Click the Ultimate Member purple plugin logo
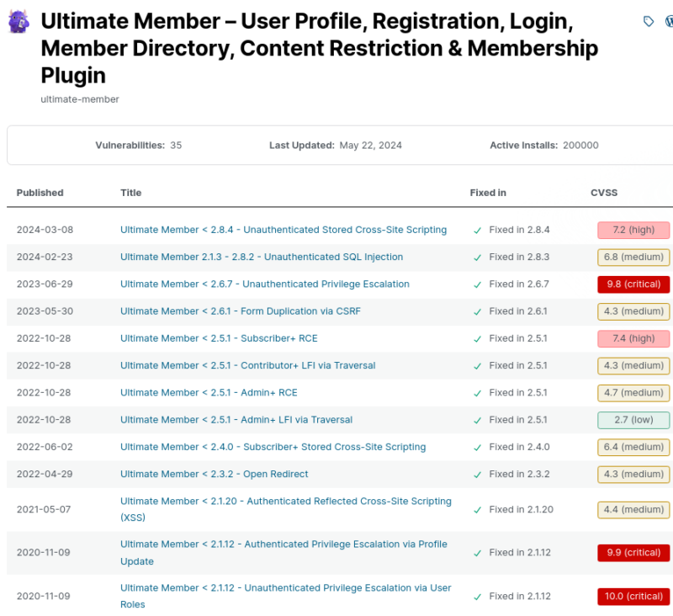The height and width of the screenshot is (616, 673). 19,19
